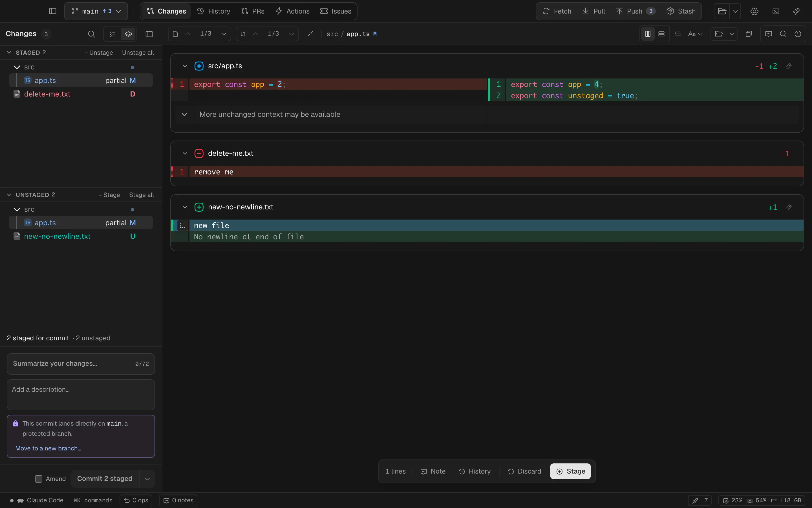The height and width of the screenshot is (508, 812).
Task: Open the PRs tab
Action: 253,11
